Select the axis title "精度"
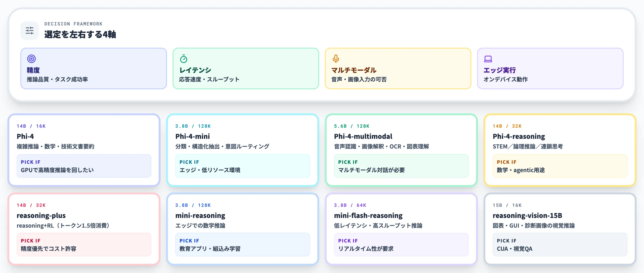Viewport: 644px width, 273px height. 33,70
